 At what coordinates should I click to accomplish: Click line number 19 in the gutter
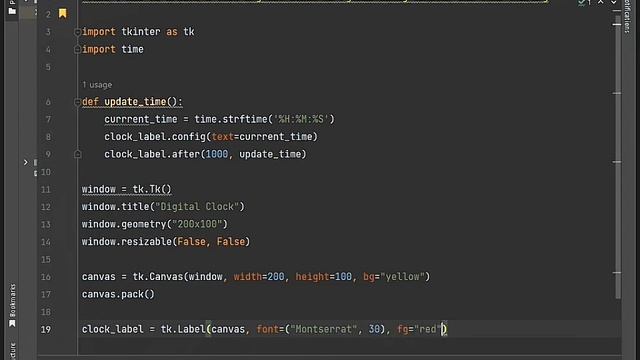[x=46, y=329]
